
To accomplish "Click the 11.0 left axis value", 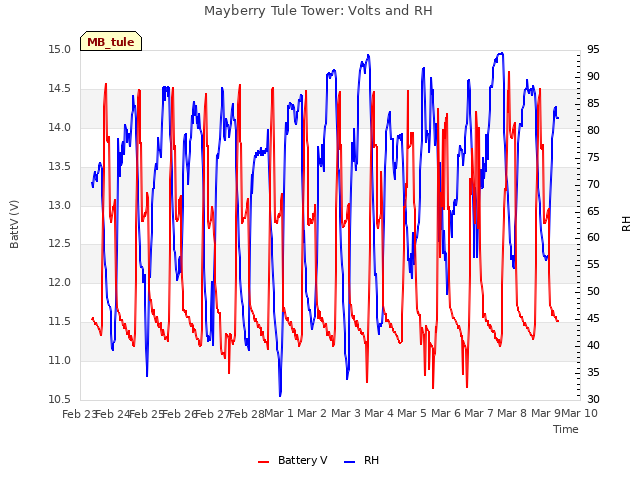I will pyautogui.click(x=59, y=360).
